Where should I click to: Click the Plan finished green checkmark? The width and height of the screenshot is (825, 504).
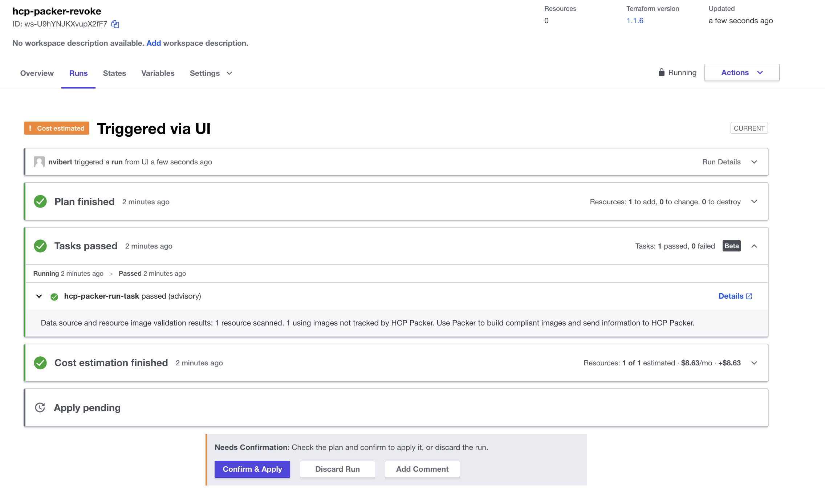pos(40,201)
